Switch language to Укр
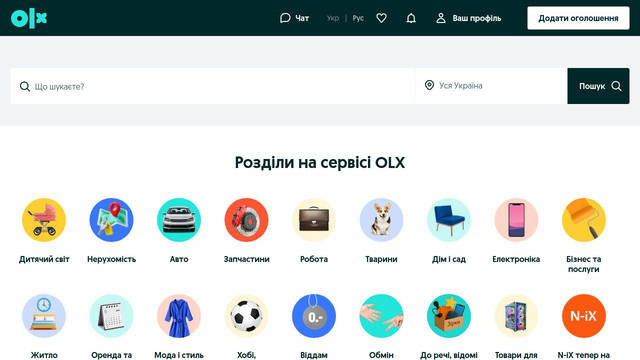The width and height of the screenshot is (640, 360). (333, 18)
